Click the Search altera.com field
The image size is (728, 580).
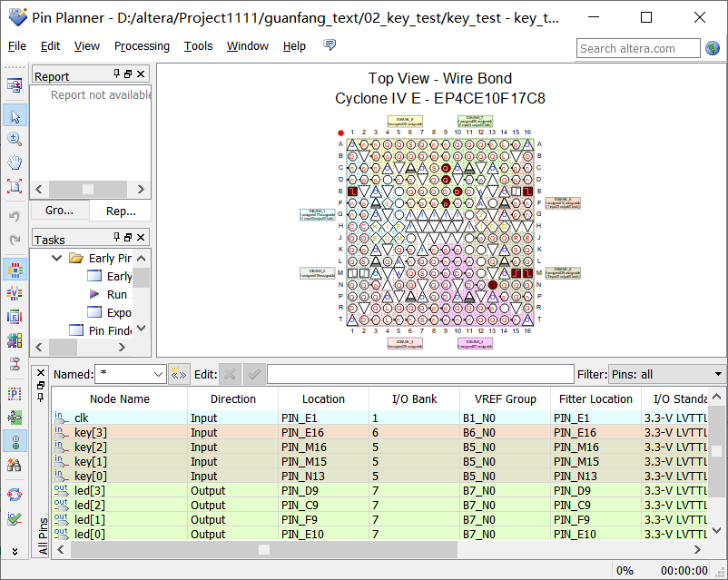point(638,48)
